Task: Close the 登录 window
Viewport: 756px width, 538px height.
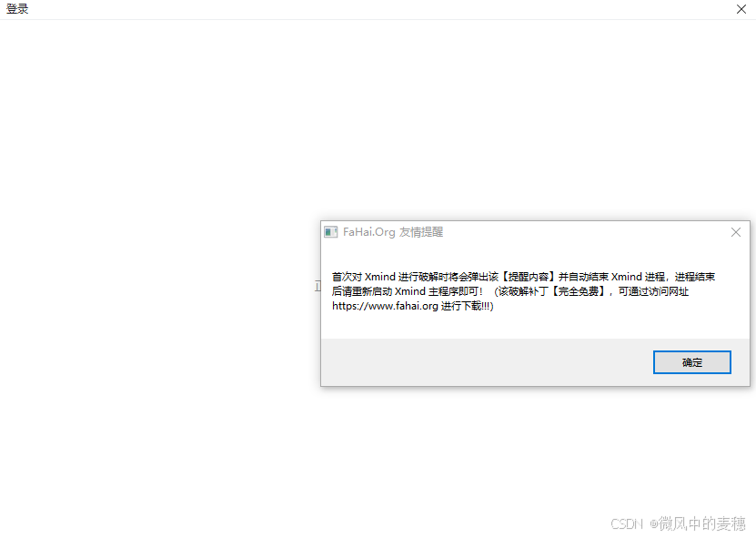Action: [741, 9]
